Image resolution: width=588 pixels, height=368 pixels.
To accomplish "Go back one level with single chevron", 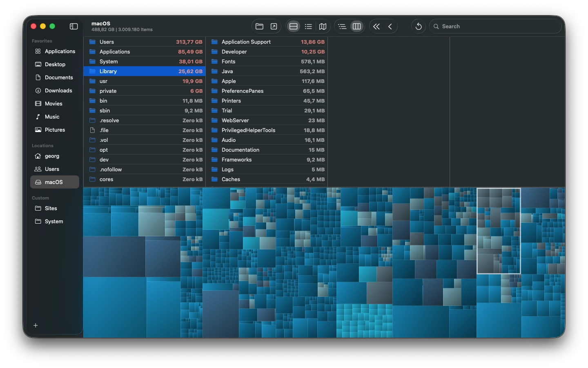I will pyautogui.click(x=390, y=26).
